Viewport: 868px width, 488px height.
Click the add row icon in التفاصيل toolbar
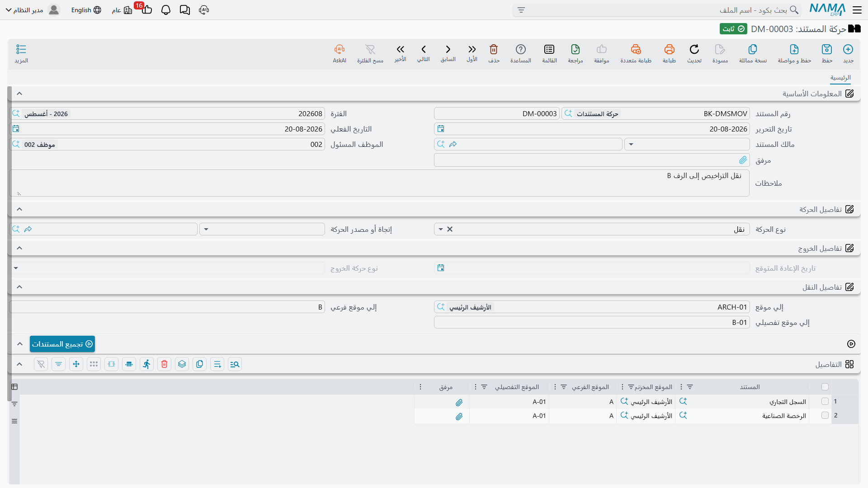point(217,364)
